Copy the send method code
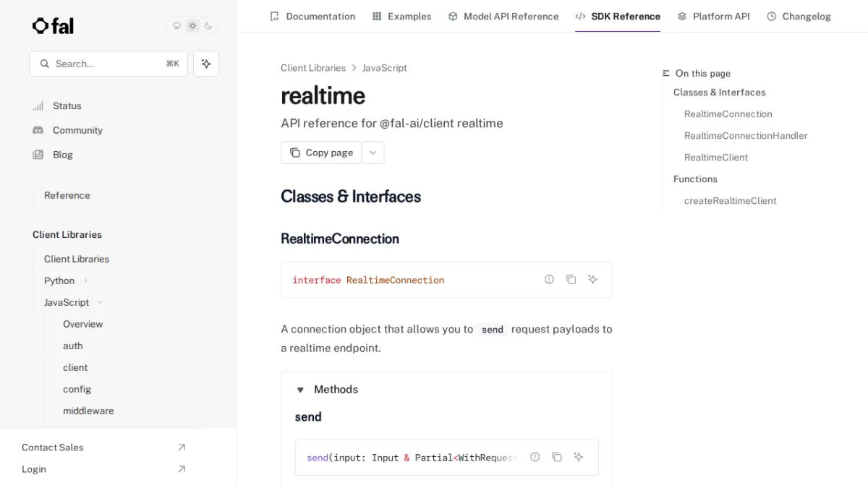Image resolution: width=868 pixels, height=488 pixels. 557,457
